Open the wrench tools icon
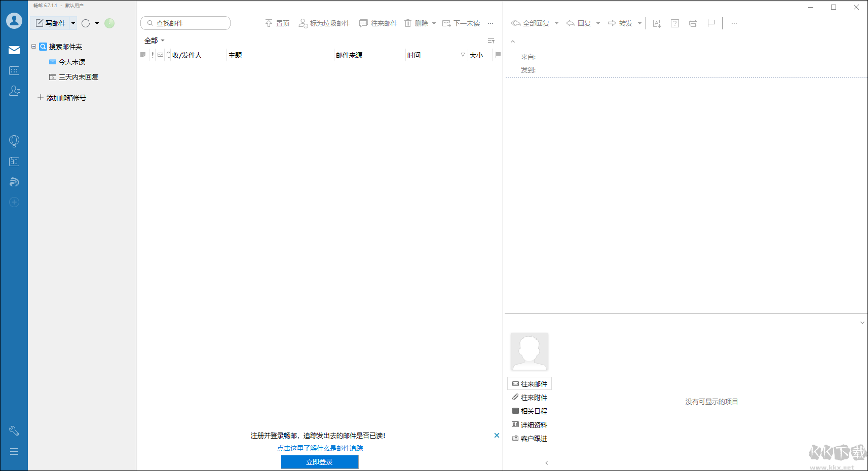 [14, 431]
